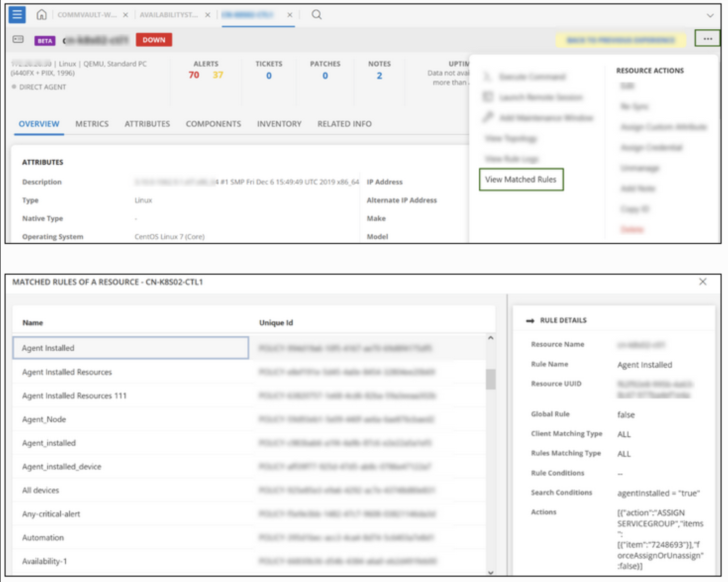
Task: Open the hamburger navigation menu
Action: coord(17,15)
